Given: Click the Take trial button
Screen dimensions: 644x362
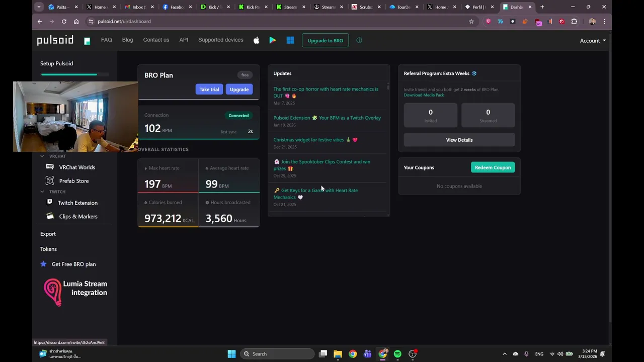Looking at the screenshot, I should (209, 89).
